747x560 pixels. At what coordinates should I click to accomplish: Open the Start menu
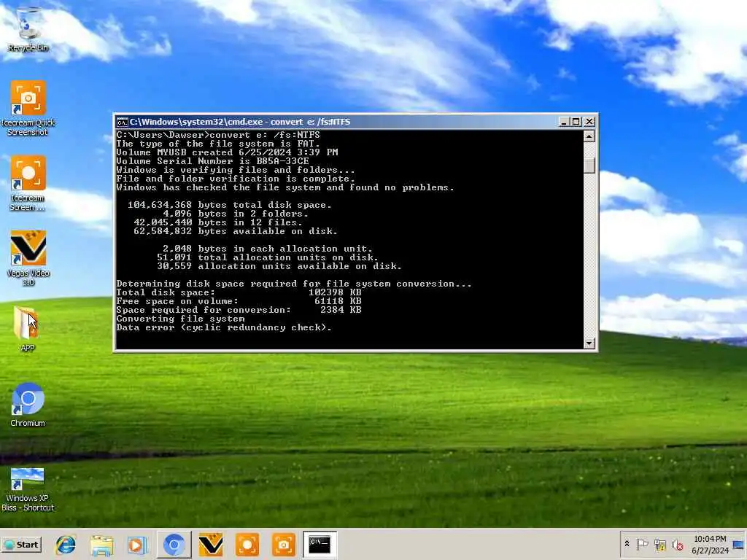[22, 544]
